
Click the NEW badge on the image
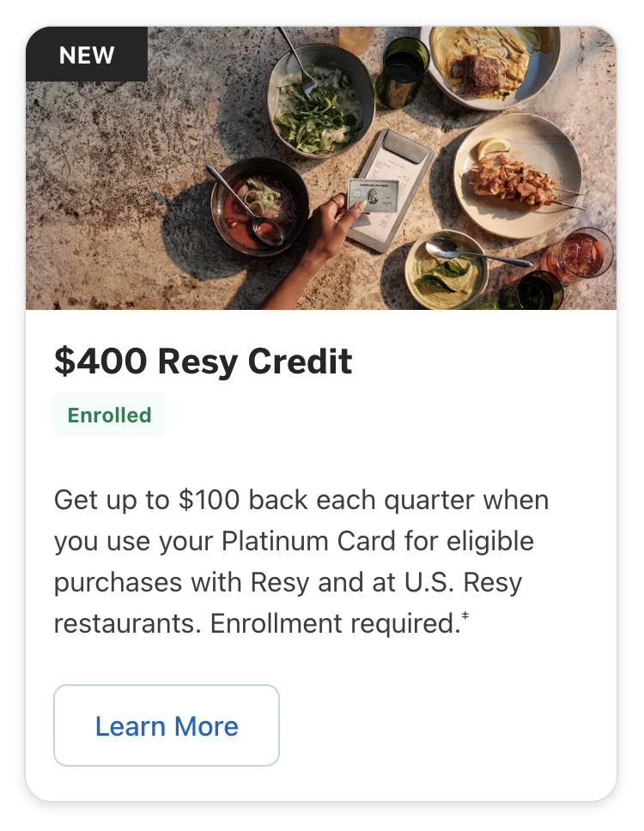tap(87, 55)
